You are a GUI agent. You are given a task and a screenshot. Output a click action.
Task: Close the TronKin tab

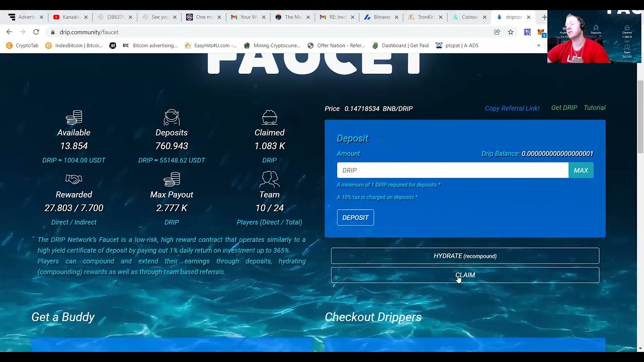(x=441, y=17)
